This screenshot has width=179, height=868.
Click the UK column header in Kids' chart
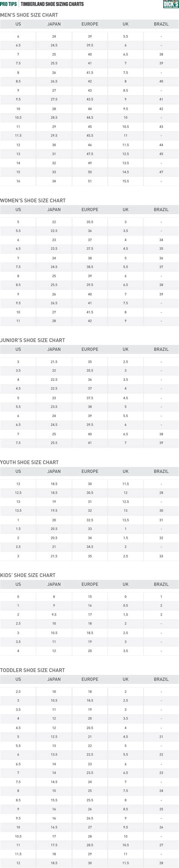pyautogui.click(x=125, y=584)
